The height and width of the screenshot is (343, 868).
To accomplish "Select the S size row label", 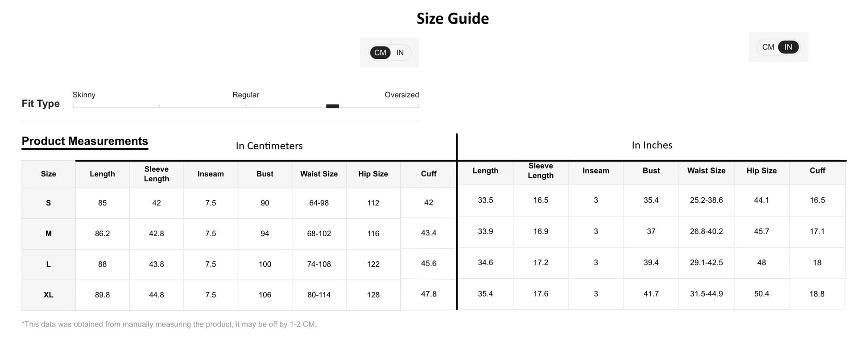I will (48, 203).
